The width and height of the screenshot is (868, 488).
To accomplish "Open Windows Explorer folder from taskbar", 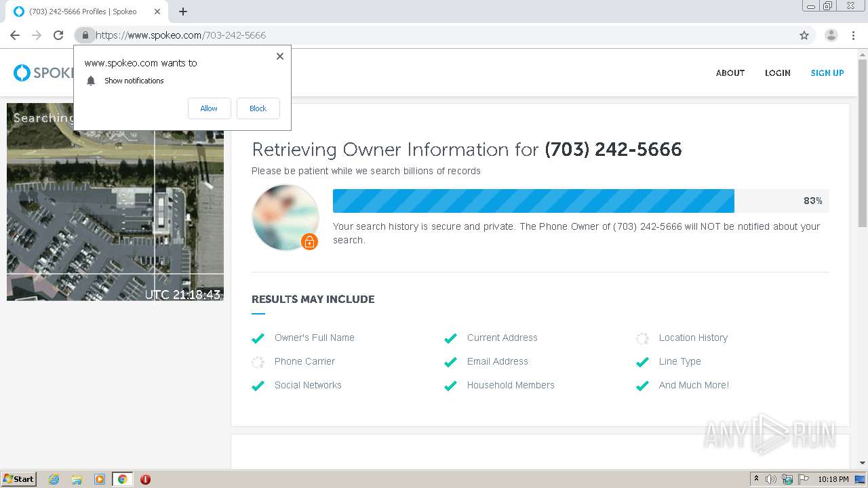I will tap(77, 479).
